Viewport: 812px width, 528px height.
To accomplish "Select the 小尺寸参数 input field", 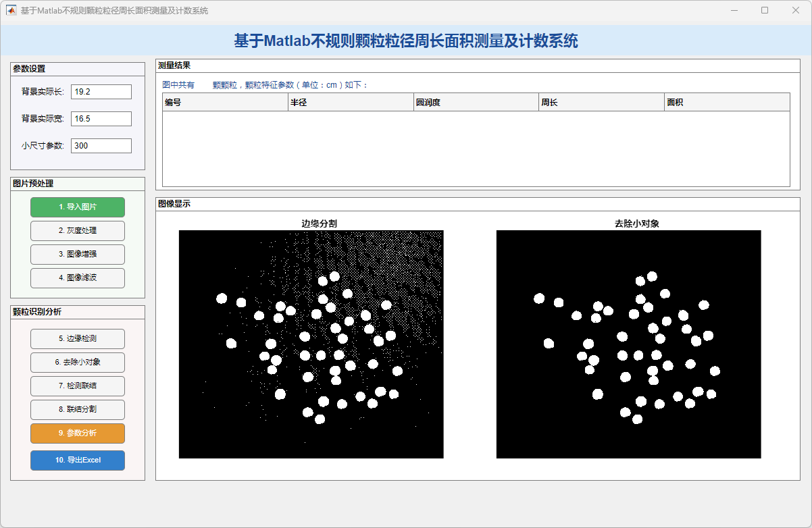I will [x=101, y=146].
